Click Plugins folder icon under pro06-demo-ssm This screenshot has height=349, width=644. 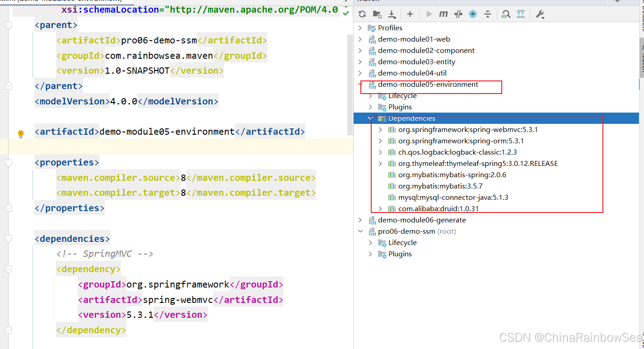tap(382, 254)
